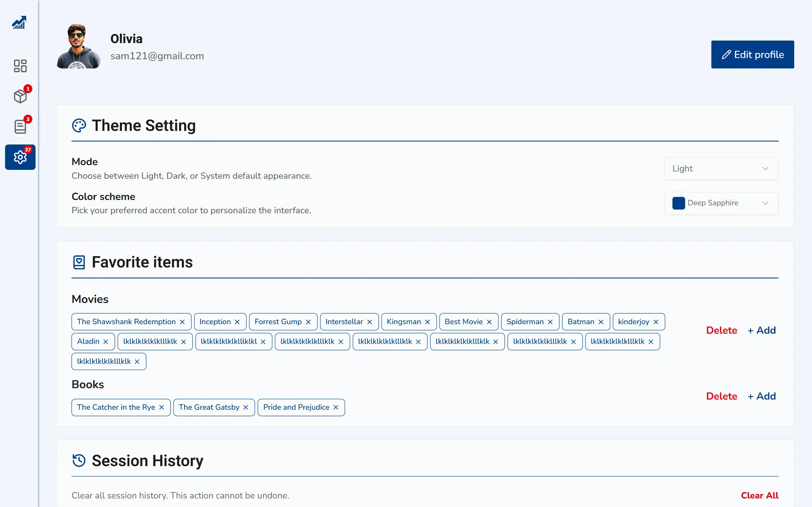Click Olivia's profile avatar photo

79,46
